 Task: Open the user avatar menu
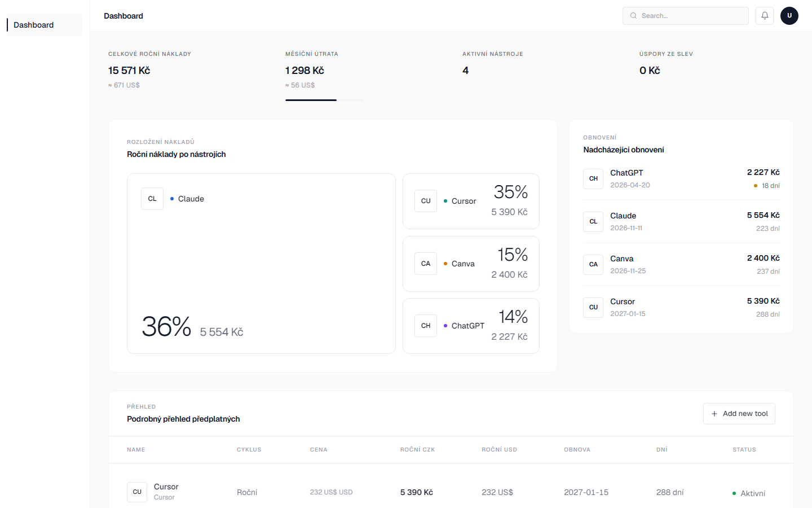pos(789,16)
